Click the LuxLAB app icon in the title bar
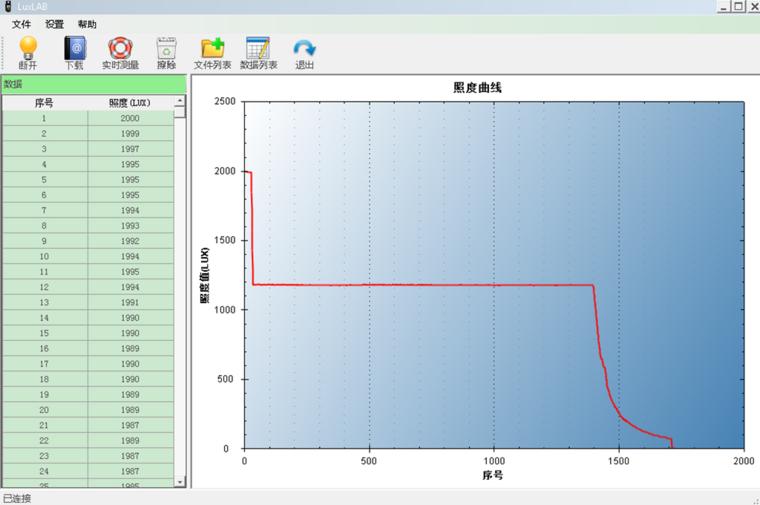760x505 pixels. click(7, 6)
